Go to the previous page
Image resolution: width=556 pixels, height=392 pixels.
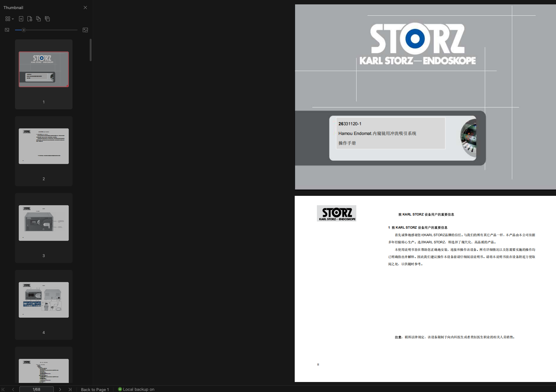(13, 390)
